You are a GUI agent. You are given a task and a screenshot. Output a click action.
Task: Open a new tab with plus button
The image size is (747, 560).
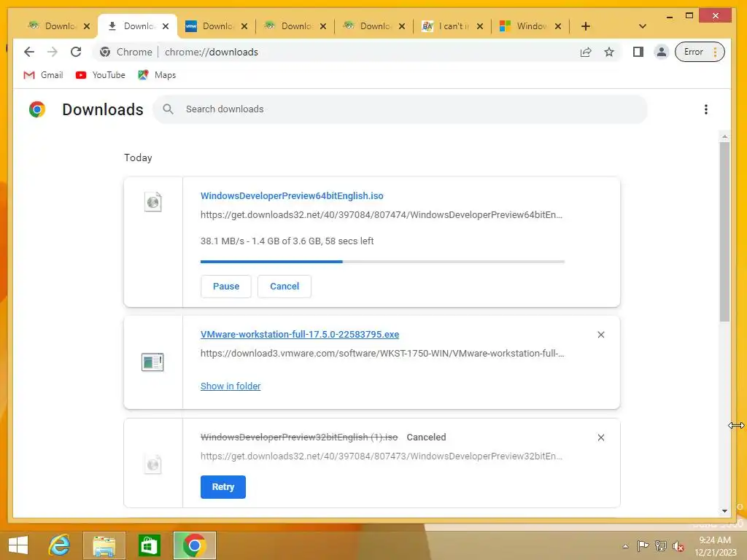point(586,26)
